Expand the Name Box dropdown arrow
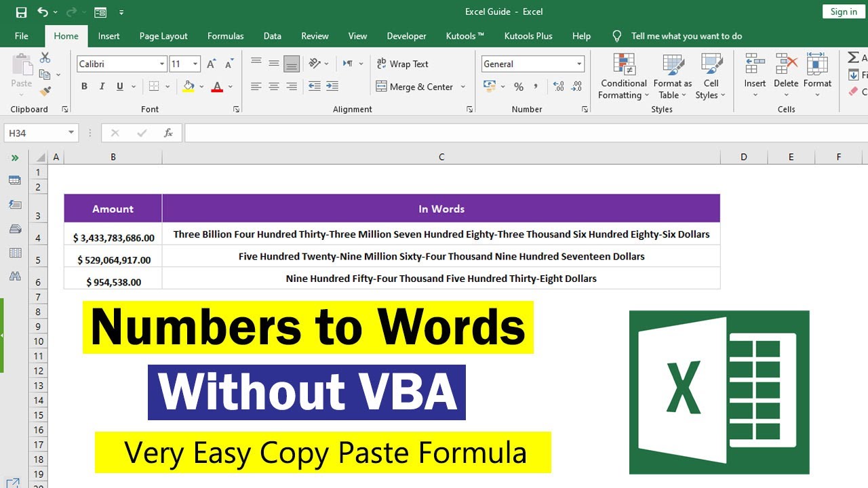 point(71,133)
